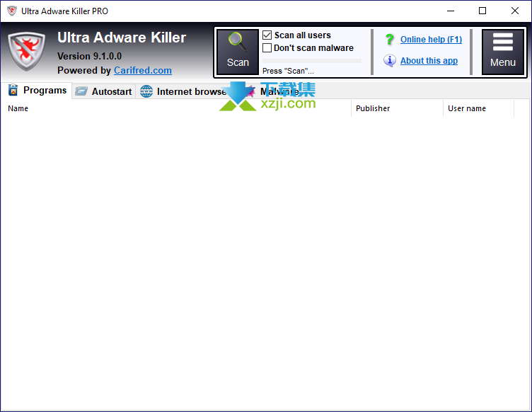Viewport: 532px width, 412px height.
Task: Open the Online help (F1) link
Action: tap(431, 40)
